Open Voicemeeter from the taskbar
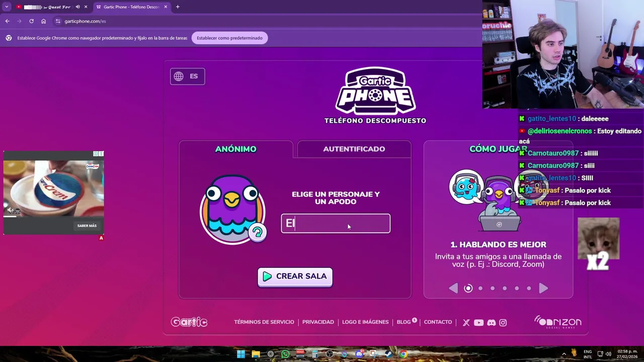The image size is (644, 362). [x=300, y=354]
